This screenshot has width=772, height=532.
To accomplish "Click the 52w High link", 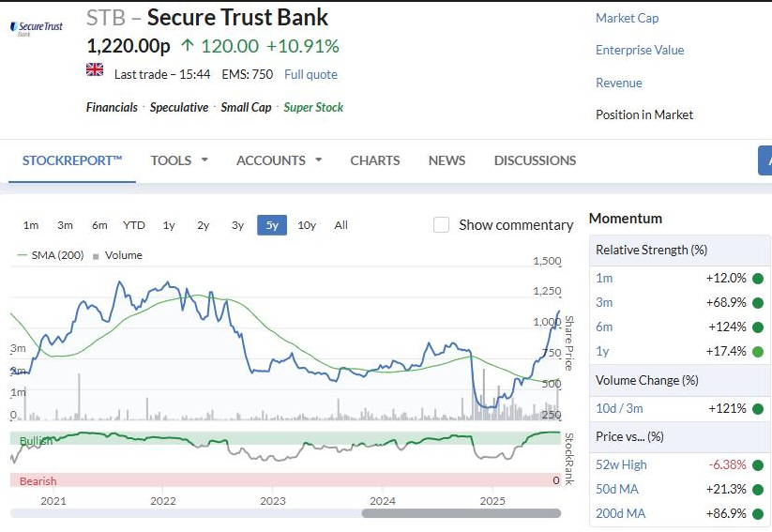I will click(621, 465).
